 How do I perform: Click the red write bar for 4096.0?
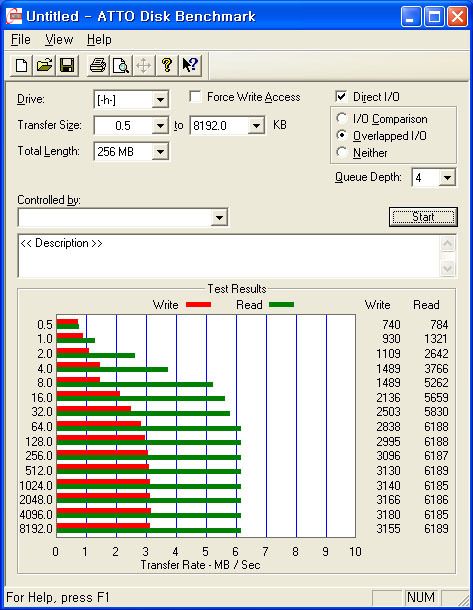(x=104, y=511)
